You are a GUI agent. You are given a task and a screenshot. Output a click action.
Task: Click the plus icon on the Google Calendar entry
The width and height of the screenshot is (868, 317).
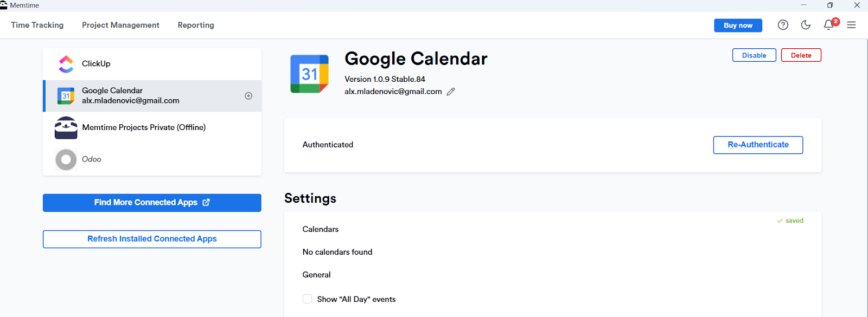248,95
